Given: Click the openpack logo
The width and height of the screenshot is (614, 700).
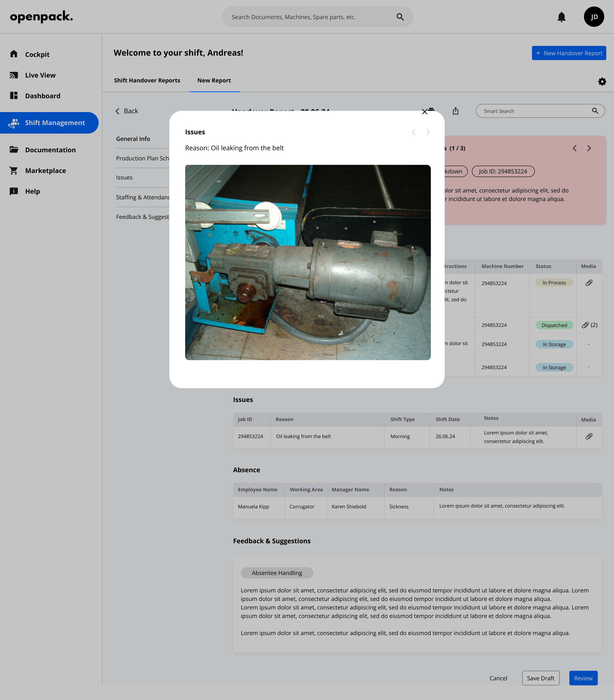Looking at the screenshot, I should click(41, 17).
